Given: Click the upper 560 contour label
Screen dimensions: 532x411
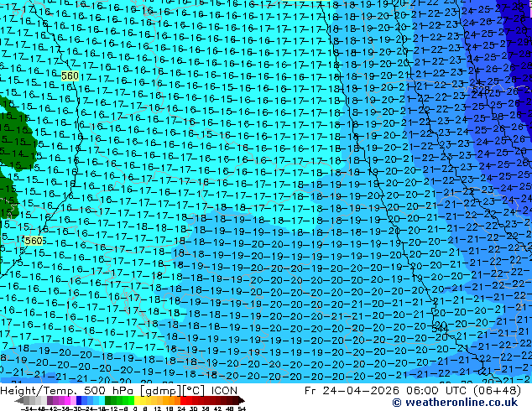Looking at the screenshot, I should [x=70, y=75].
